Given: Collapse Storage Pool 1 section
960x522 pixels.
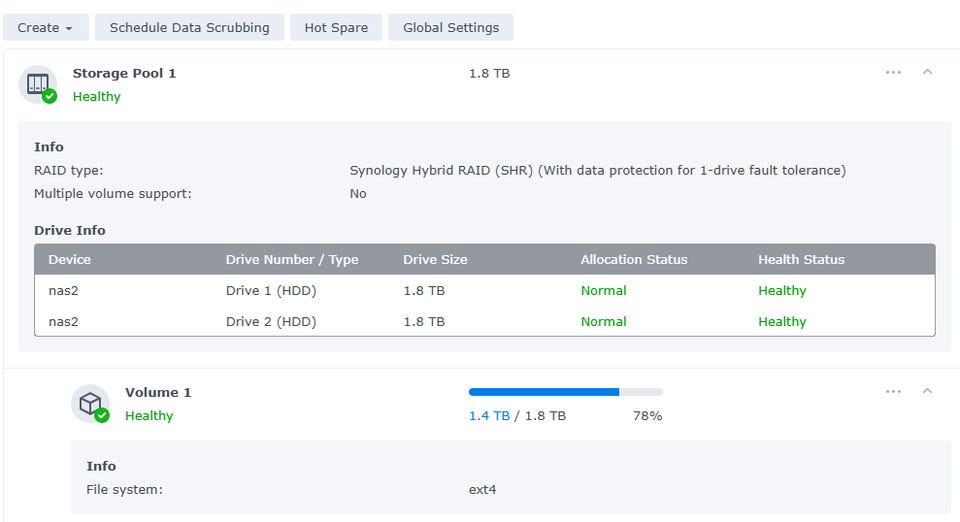Looking at the screenshot, I should point(928,72).
